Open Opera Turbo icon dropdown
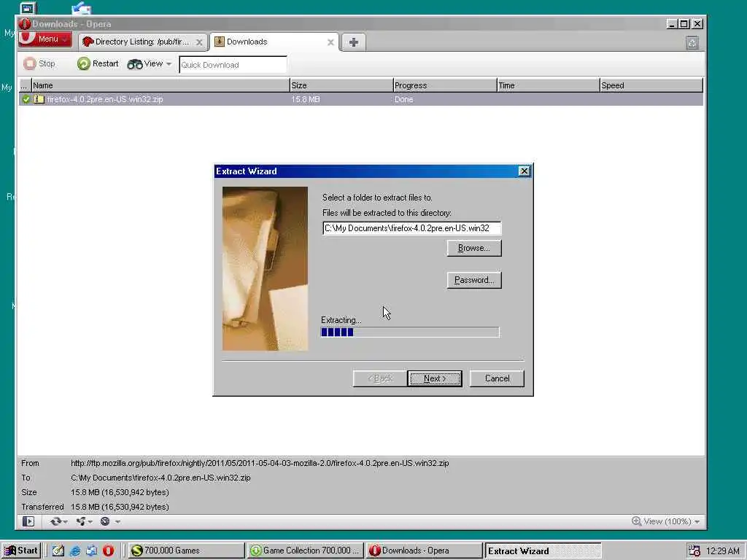Image resolution: width=747 pixels, height=560 pixels. (x=110, y=521)
